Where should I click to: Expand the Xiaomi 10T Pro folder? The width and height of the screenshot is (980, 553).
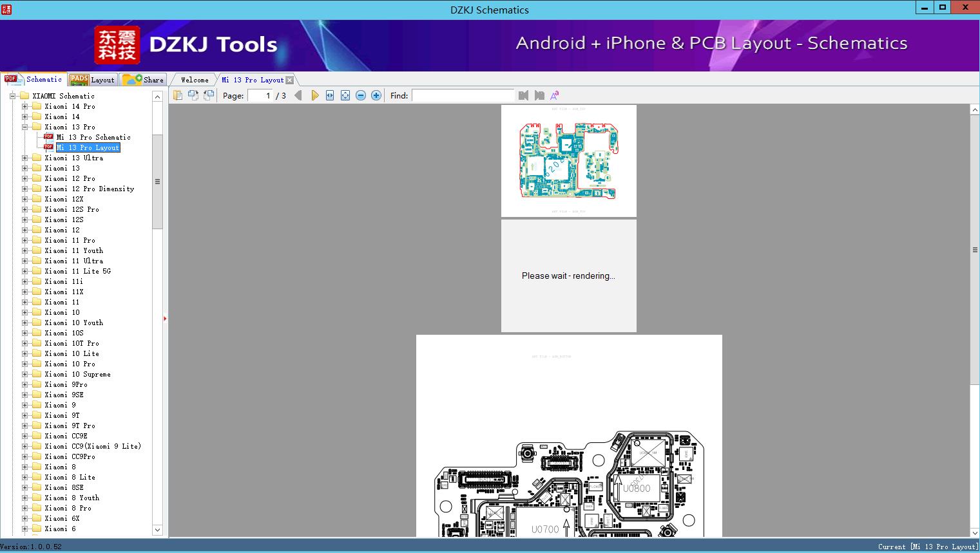(x=24, y=343)
